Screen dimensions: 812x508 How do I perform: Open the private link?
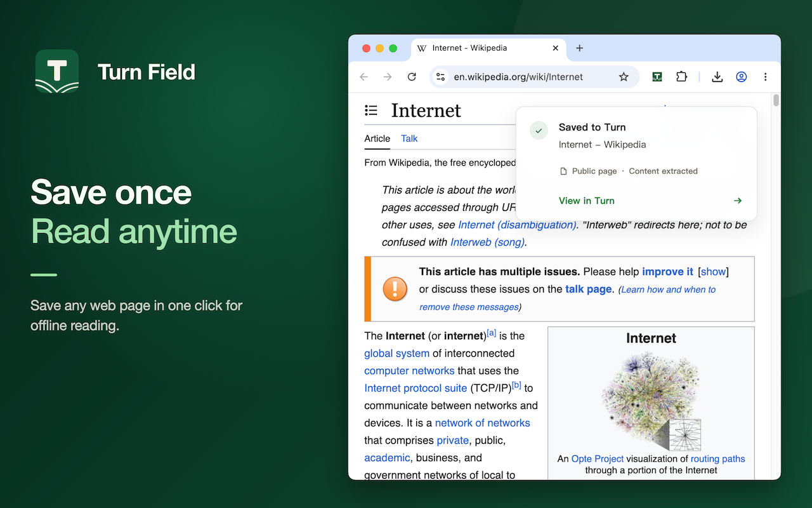pyautogui.click(x=452, y=440)
